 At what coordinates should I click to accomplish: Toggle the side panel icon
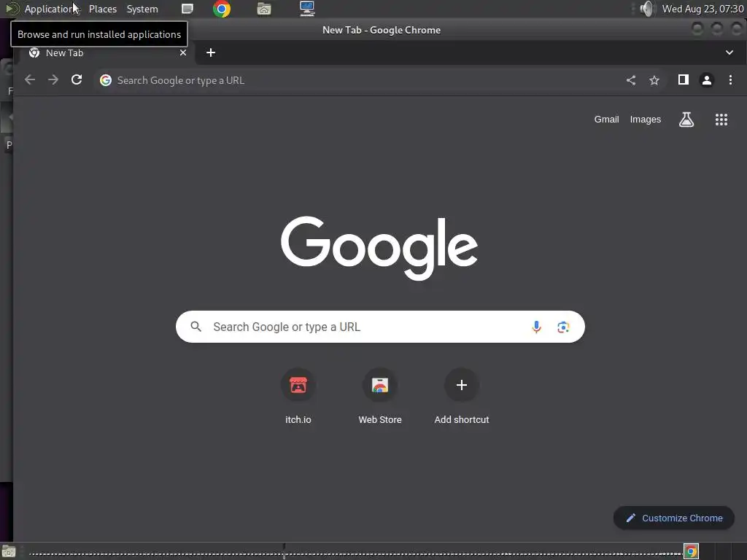pyautogui.click(x=683, y=80)
